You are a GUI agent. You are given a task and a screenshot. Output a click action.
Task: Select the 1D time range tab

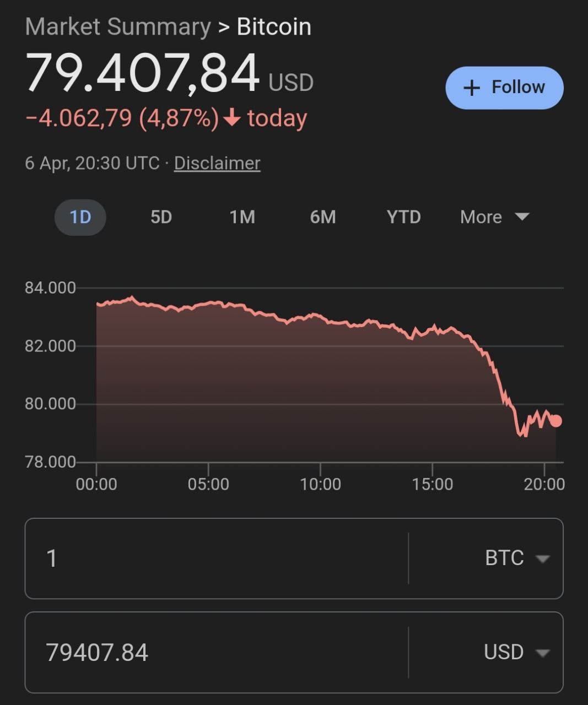pyautogui.click(x=80, y=217)
